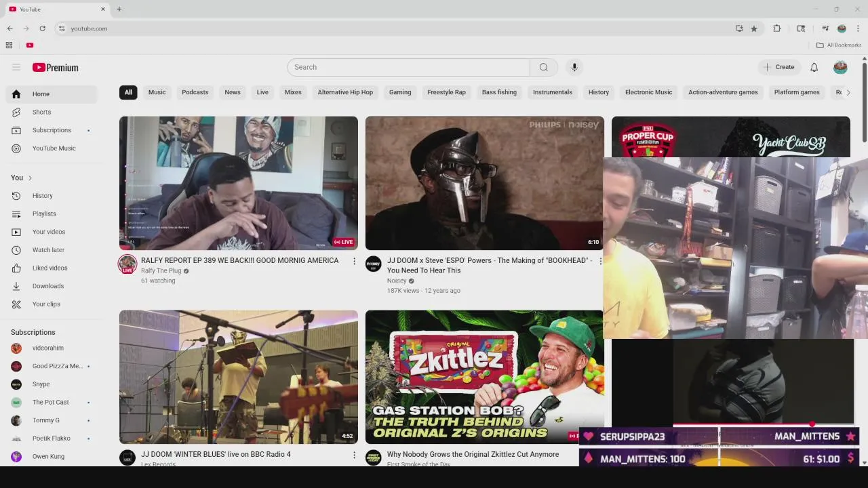Viewport: 868px width, 488px height.
Task: Select the Live filter chip
Action: pyautogui.click(x=262, y=92)
